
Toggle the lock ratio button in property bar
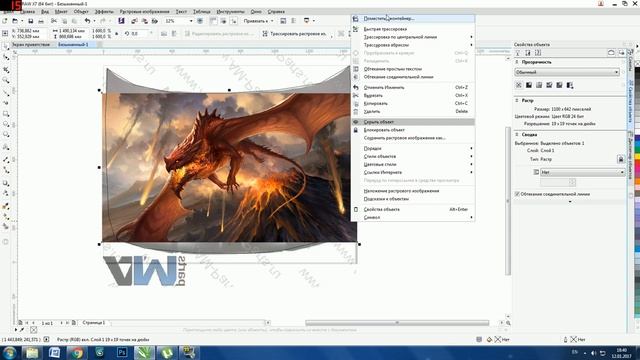point(117,33)
